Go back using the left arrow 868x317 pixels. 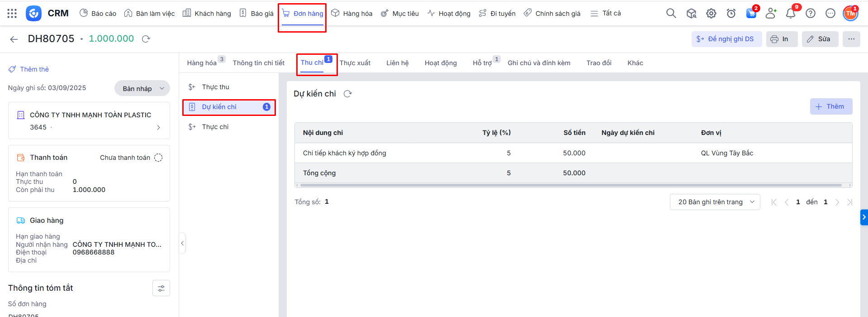(14, 39)
